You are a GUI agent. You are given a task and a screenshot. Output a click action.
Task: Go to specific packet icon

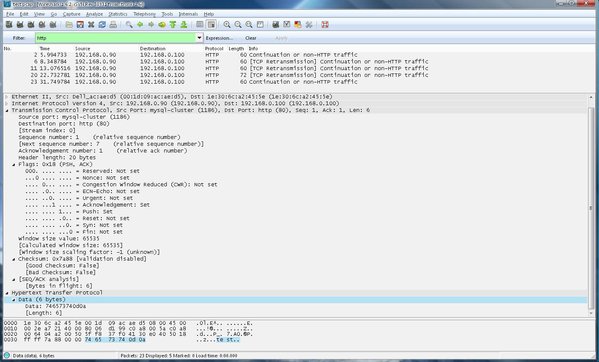[x=162, y=24]
